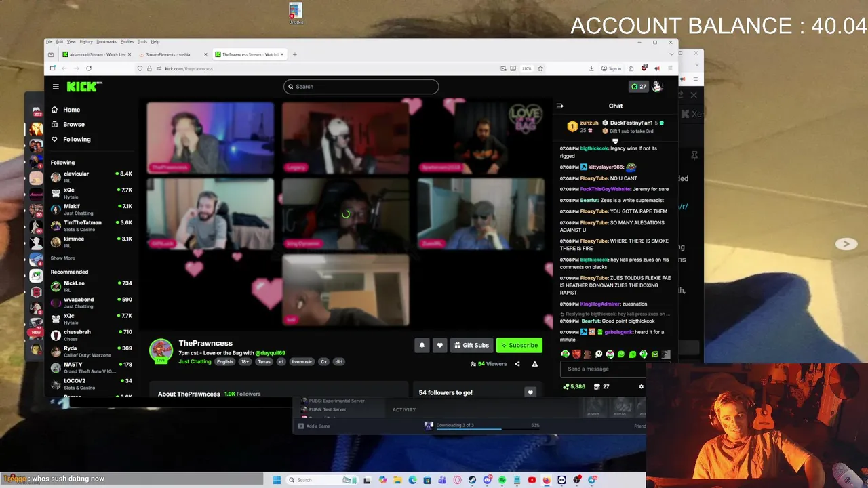Open the clavicular channel from Following list
The image size is (868, 488).
(91, 176)
